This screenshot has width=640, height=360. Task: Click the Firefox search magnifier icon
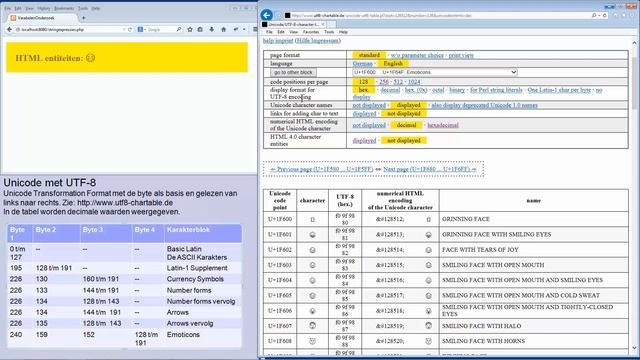pos(179,29)
